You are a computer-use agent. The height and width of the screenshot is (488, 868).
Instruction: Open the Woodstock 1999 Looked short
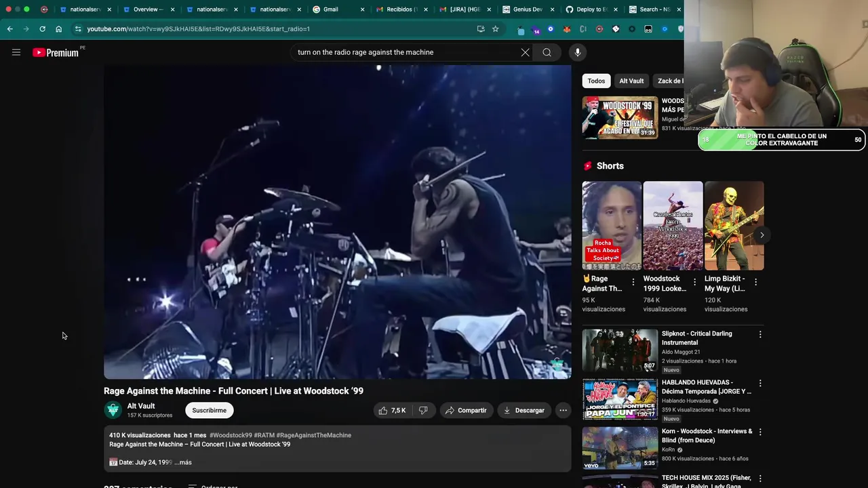[673, 226]
